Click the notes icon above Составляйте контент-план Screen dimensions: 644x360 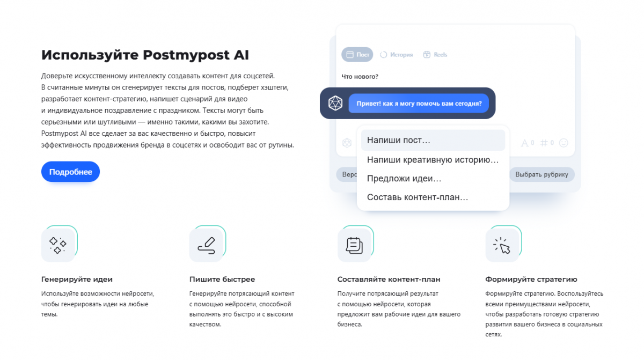[354, 245]
